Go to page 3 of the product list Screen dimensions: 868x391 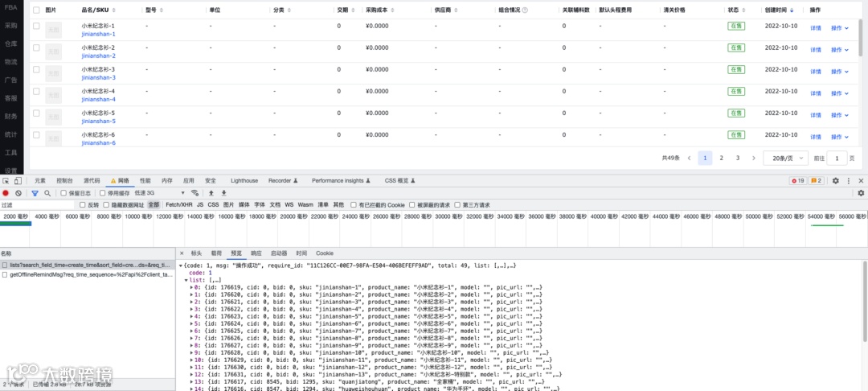click(737, 158)
